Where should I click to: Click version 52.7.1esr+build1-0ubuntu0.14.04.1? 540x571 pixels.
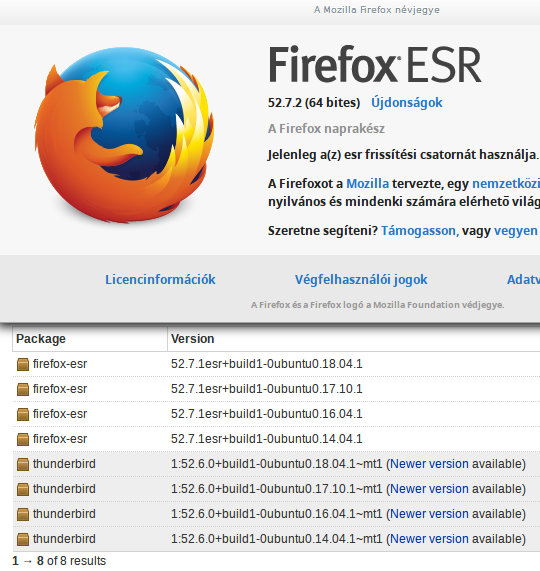(267, 439)
